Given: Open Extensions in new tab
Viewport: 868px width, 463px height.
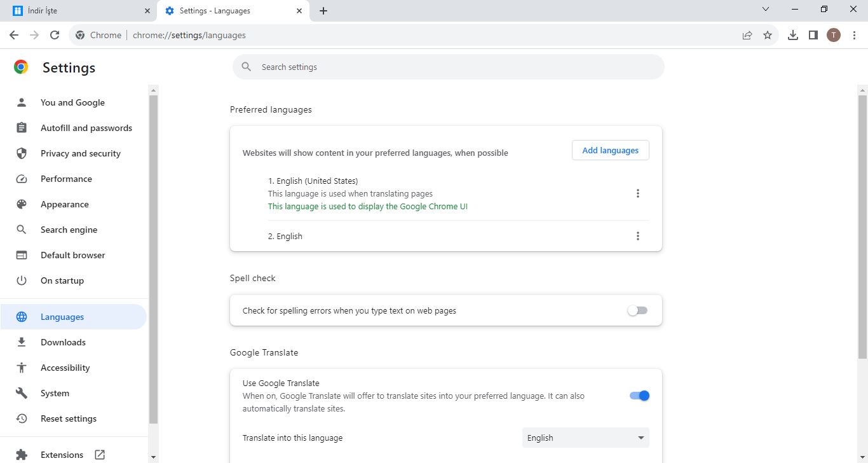Looking at the screenshot, I should tap(73, 455).
